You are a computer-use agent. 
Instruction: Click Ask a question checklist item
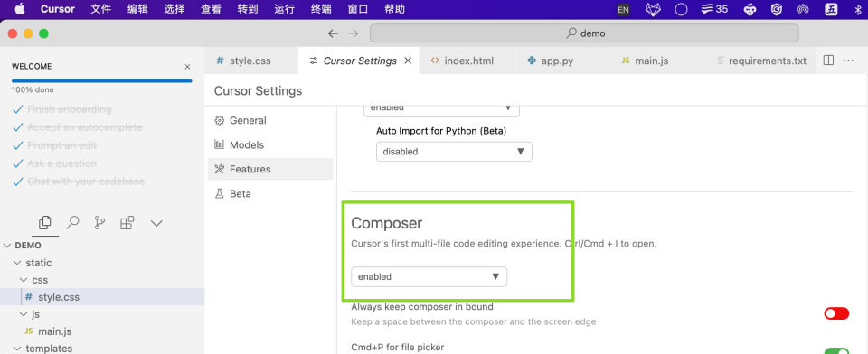[x=54, y=163]
